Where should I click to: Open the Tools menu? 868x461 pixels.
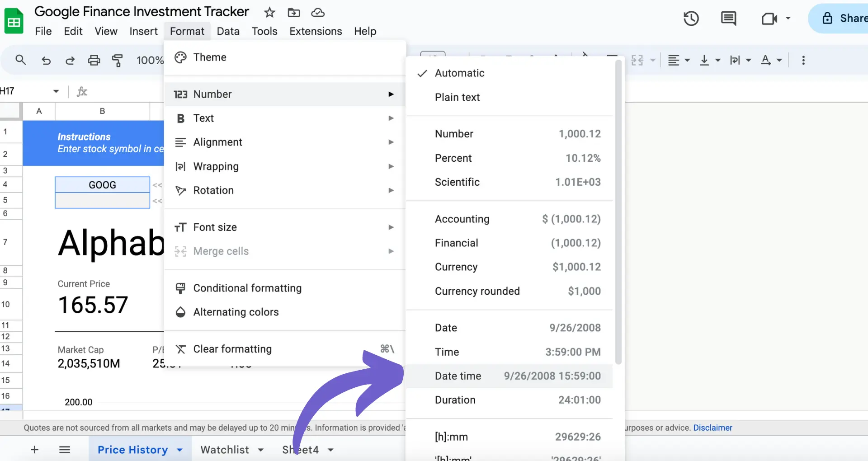pos(264,31)
